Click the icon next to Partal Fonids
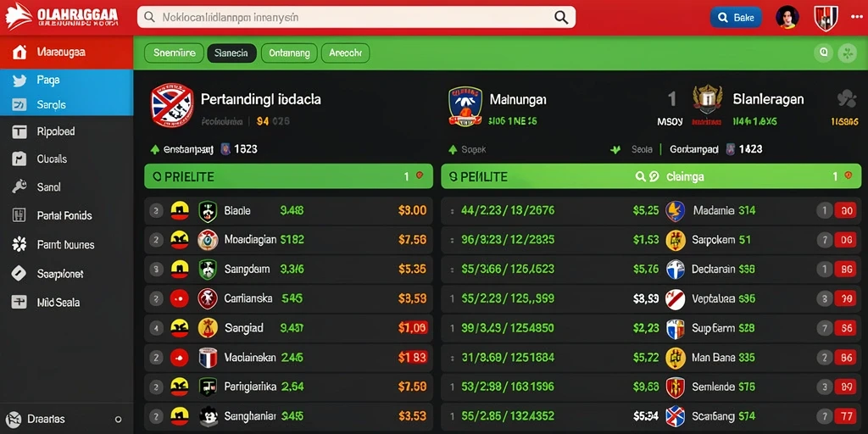 [x=19, y=215]
